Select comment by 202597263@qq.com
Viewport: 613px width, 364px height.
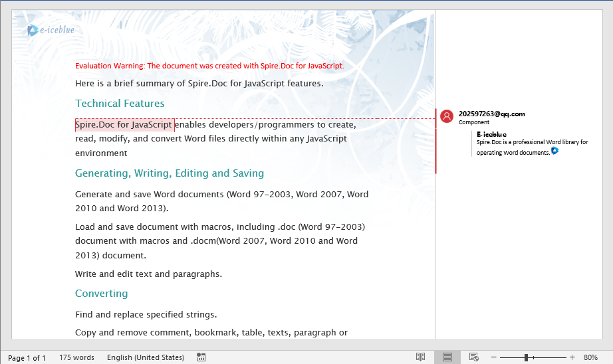point(491,114)
